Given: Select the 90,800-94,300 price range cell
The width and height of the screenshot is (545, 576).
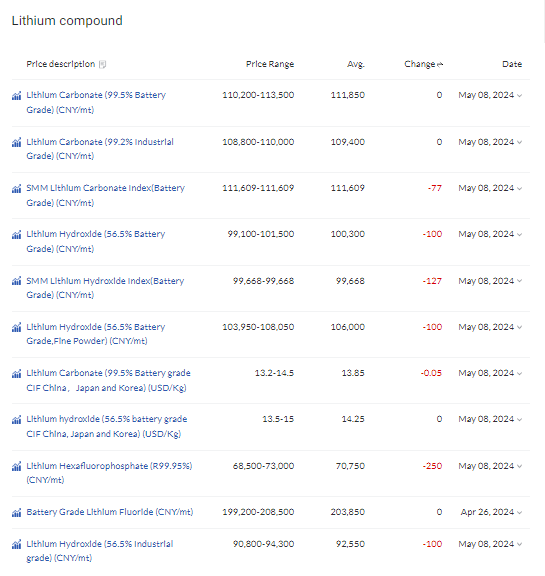Looking at the screenshot, I should pyautogui.click(x=263, y=544).
